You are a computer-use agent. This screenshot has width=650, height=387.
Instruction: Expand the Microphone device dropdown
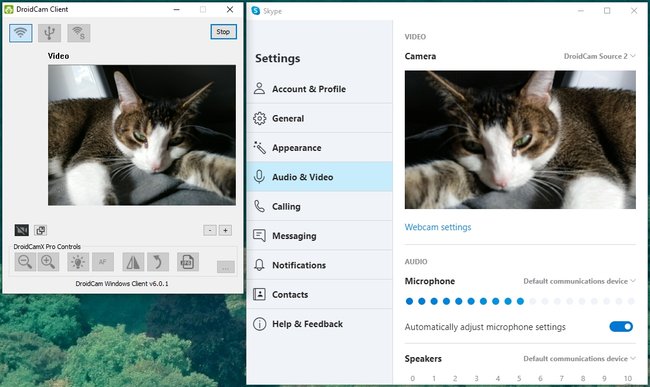point(580,281)
